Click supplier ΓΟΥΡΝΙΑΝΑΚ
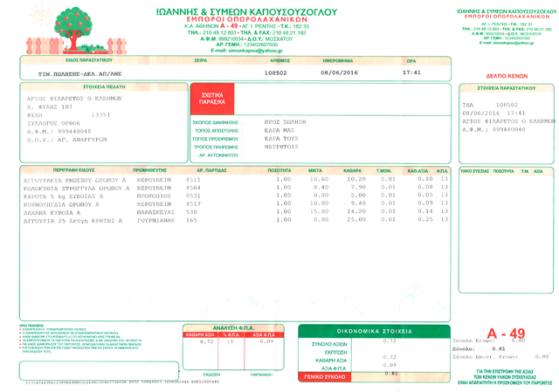The height and width of the screenshot is (392, 559). (x=155, y=220)
